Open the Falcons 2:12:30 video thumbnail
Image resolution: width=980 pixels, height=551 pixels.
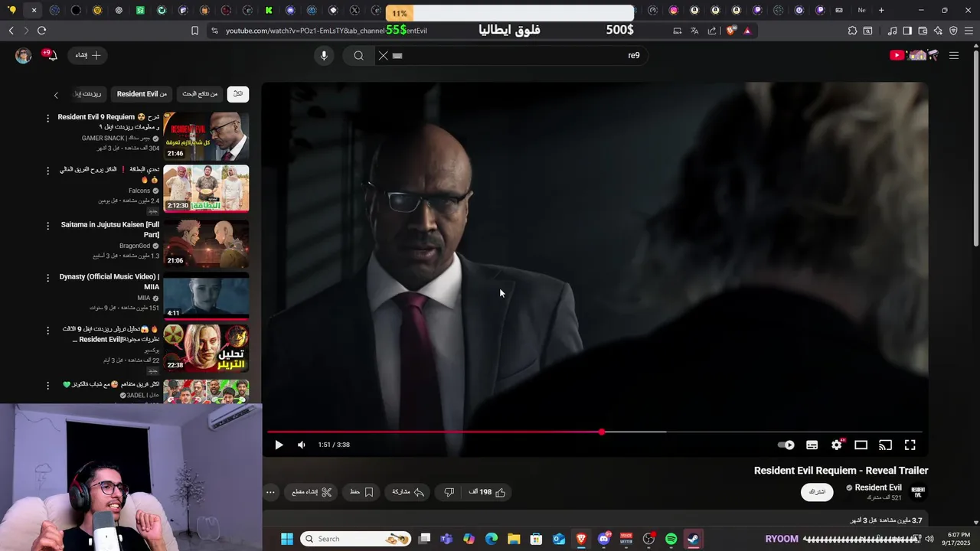(x=206, y=189)
